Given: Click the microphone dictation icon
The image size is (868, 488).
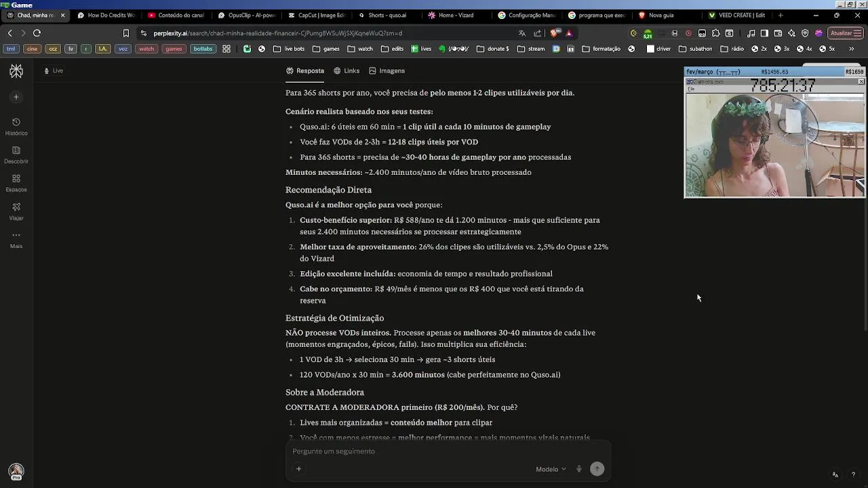Looking at the screenshot, I should pos(578,469).
